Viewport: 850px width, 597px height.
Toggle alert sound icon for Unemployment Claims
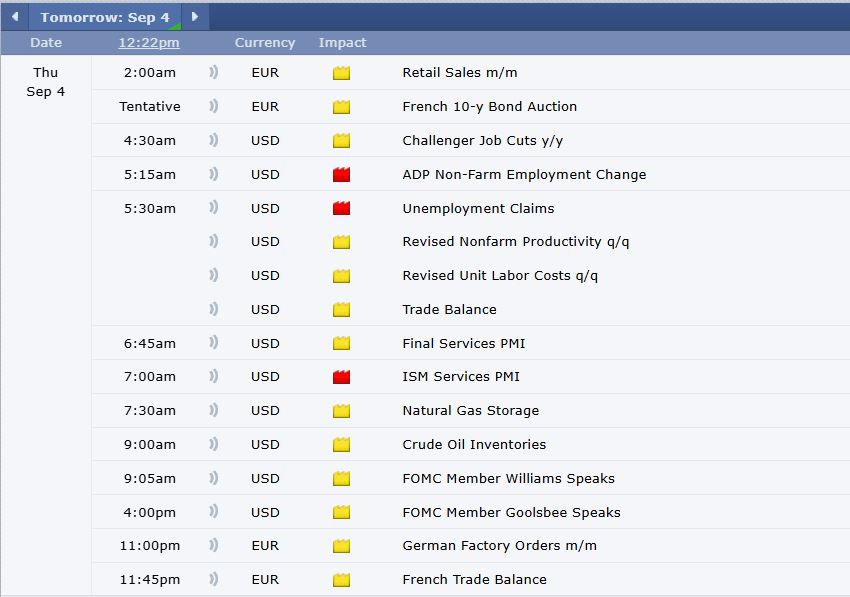click(x=214, y=208)
